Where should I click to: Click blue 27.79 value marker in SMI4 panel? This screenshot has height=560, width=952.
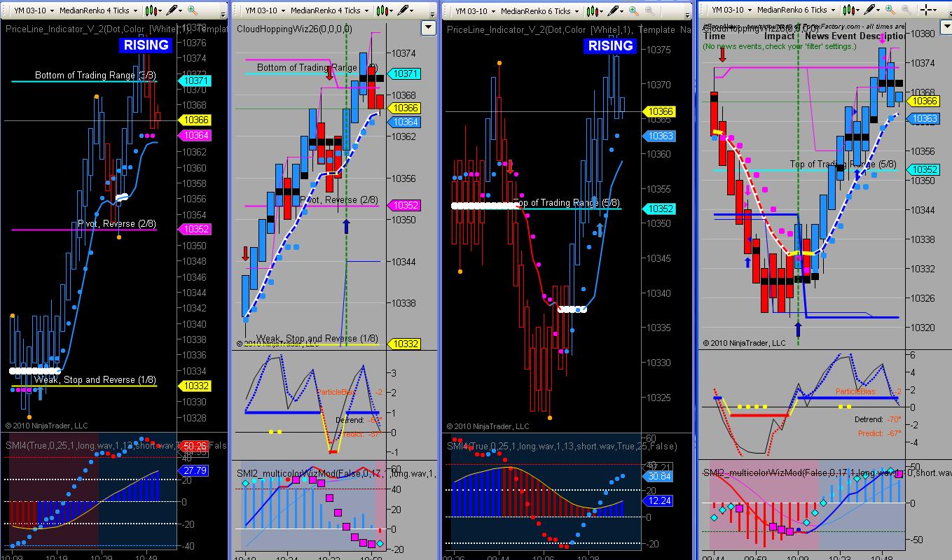194,470
